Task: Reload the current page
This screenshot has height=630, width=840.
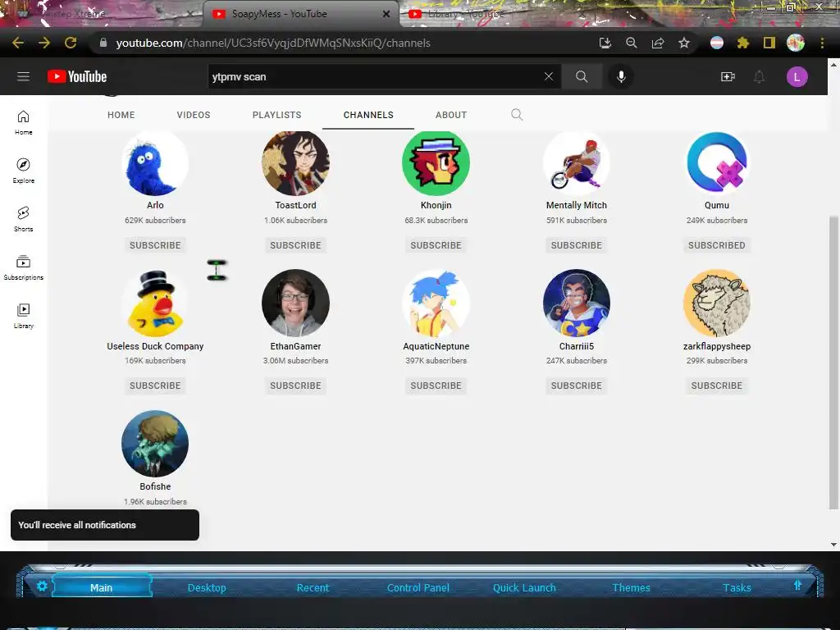Action: click(71, 43)
